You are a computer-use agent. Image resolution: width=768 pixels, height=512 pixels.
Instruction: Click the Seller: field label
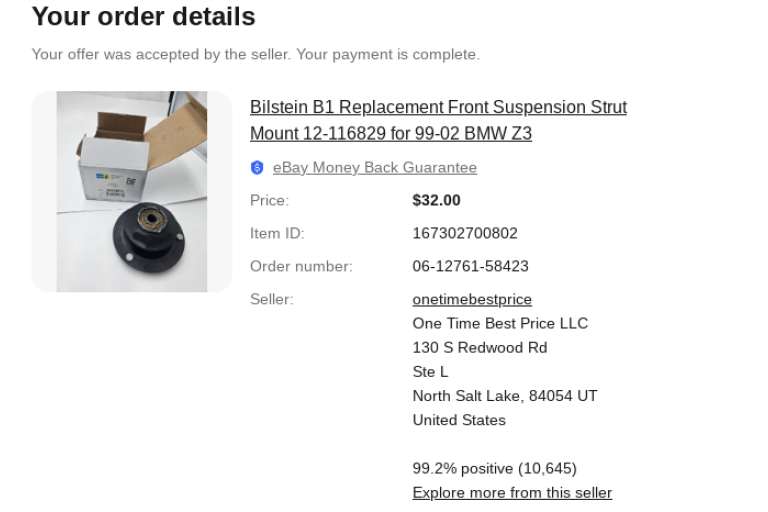[x=272, y=299]
